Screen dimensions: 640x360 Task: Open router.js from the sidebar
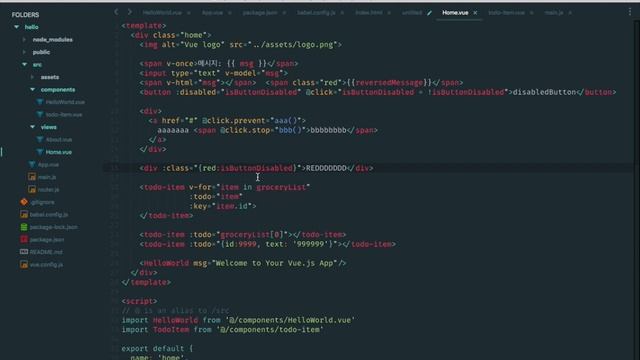[48, 189]
